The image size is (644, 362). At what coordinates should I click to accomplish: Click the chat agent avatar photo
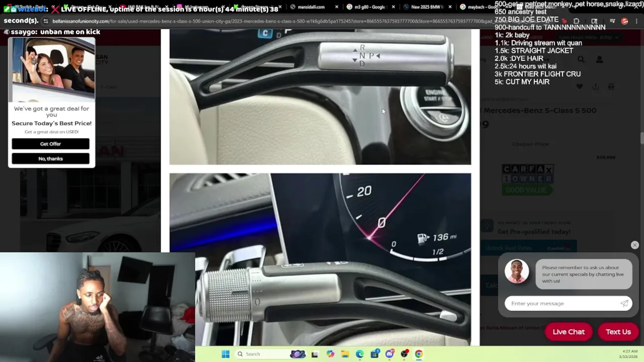pyautogui.click(x=517, y=271)
